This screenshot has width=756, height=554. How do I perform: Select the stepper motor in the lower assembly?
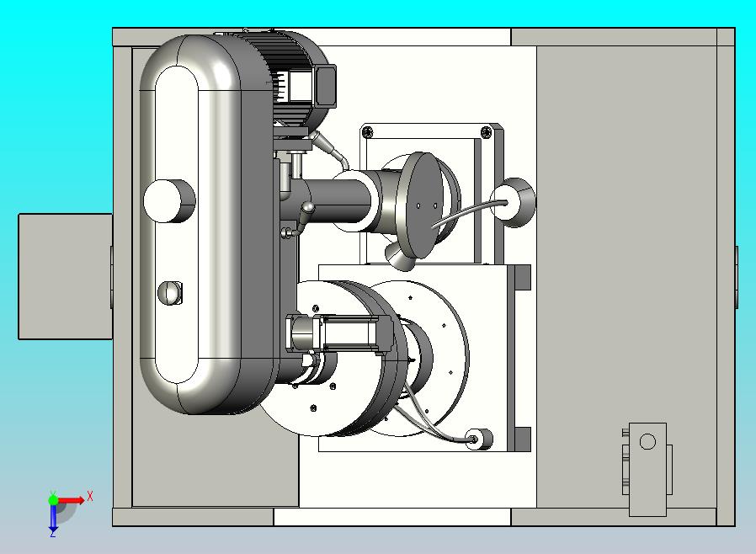click(x=339, y=333)
